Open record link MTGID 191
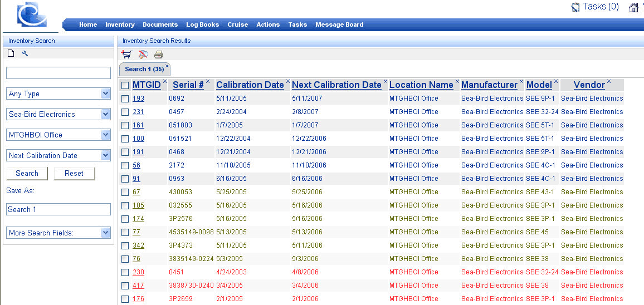This screenshot has height=305, width=644. [138, 152]
